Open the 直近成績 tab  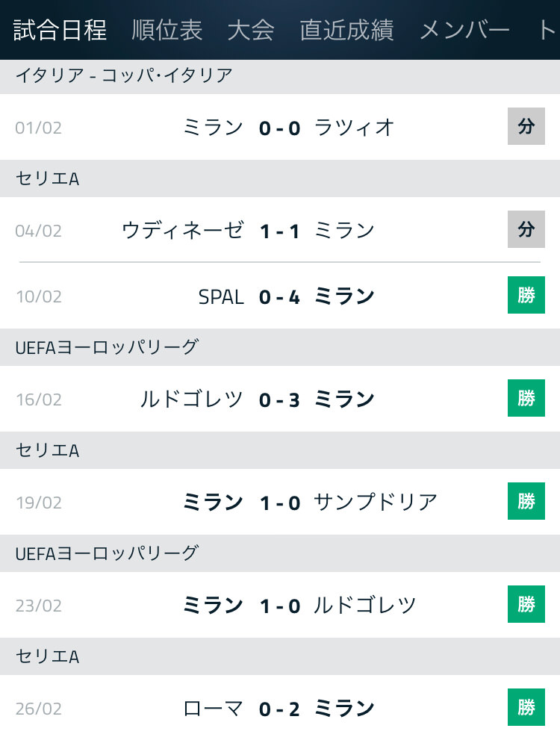(x=346, y=30)
